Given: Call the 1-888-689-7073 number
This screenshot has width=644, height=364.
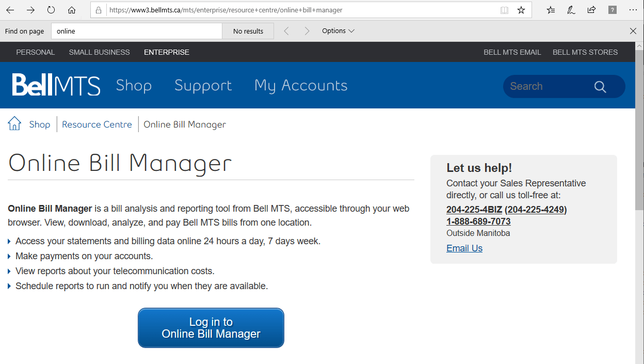Looking at the screenshot, I should click(x=478, y=221).
